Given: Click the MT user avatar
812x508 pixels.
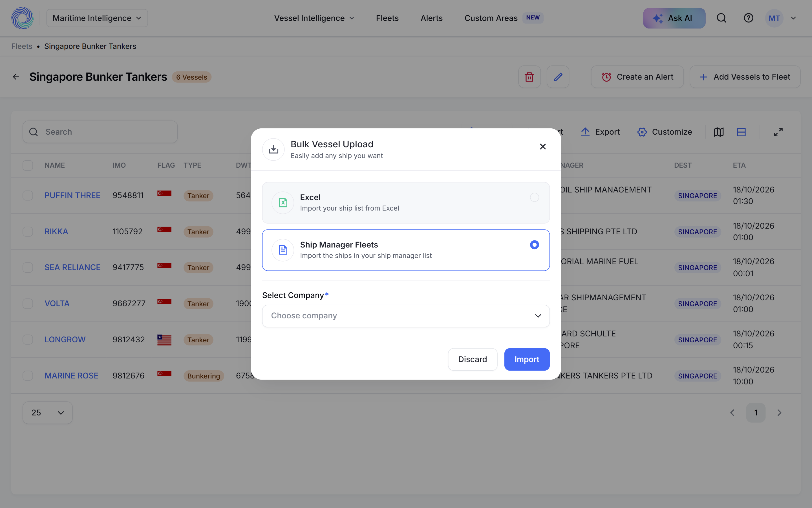Looking at the screenshot, I should tap(774, 18).
